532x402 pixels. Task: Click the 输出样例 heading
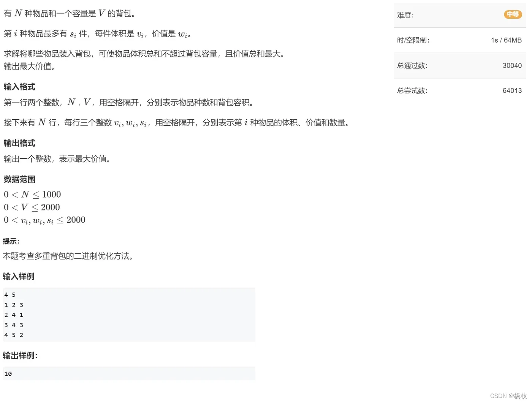tap(20, 356)
